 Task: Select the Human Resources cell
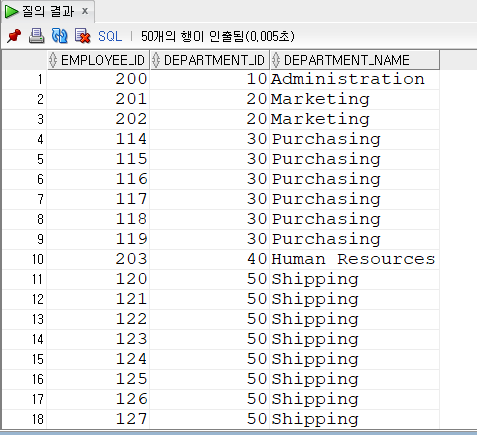(355, 259)
